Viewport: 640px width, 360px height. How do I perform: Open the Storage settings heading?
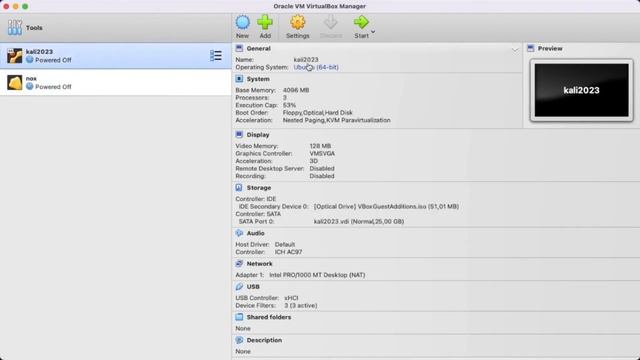pos(259,188)
